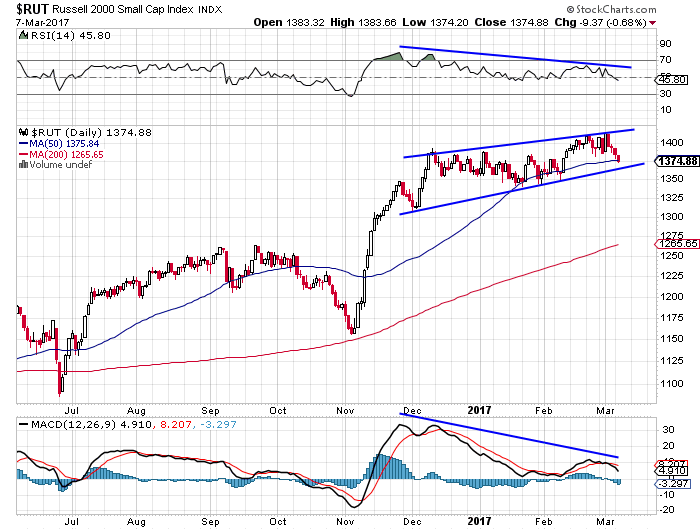Click 'Russell 2000 Small Cap Index' name
Viewport: 700px width, 530px height.
pyautogui.click(x=123, y=9)
